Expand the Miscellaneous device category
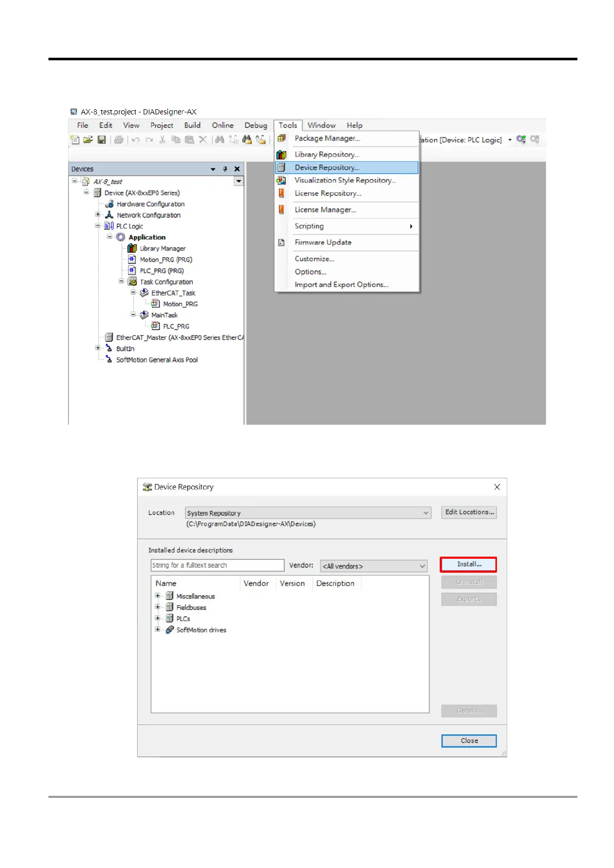 (158, 596)
